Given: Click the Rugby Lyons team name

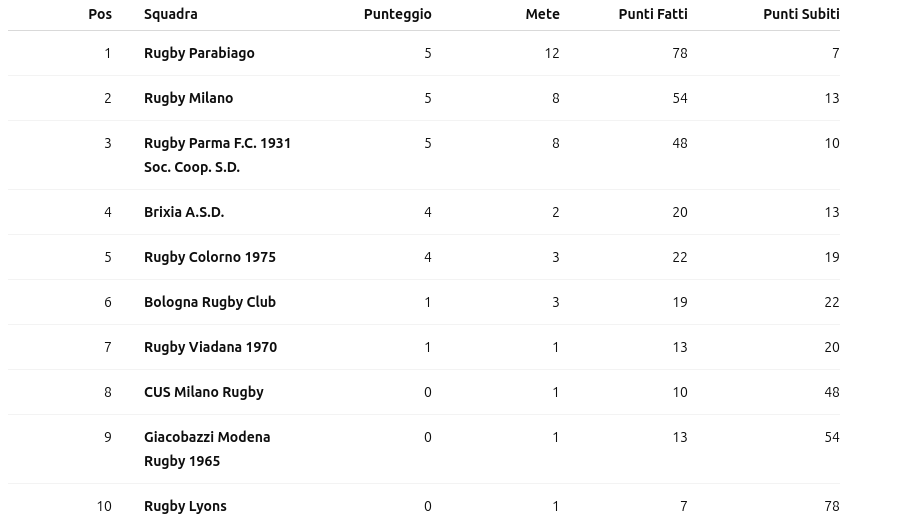Looking at the screenshot, I should [x=185, y=506].
